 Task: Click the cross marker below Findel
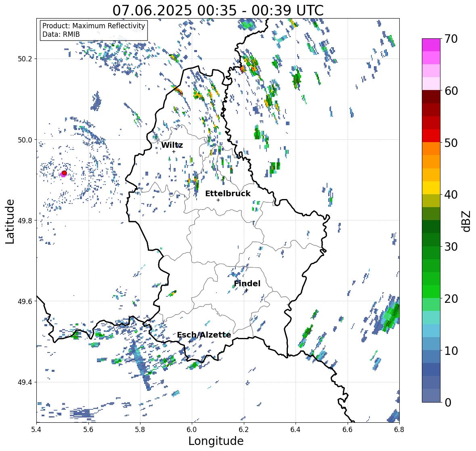tap(247, 290)
